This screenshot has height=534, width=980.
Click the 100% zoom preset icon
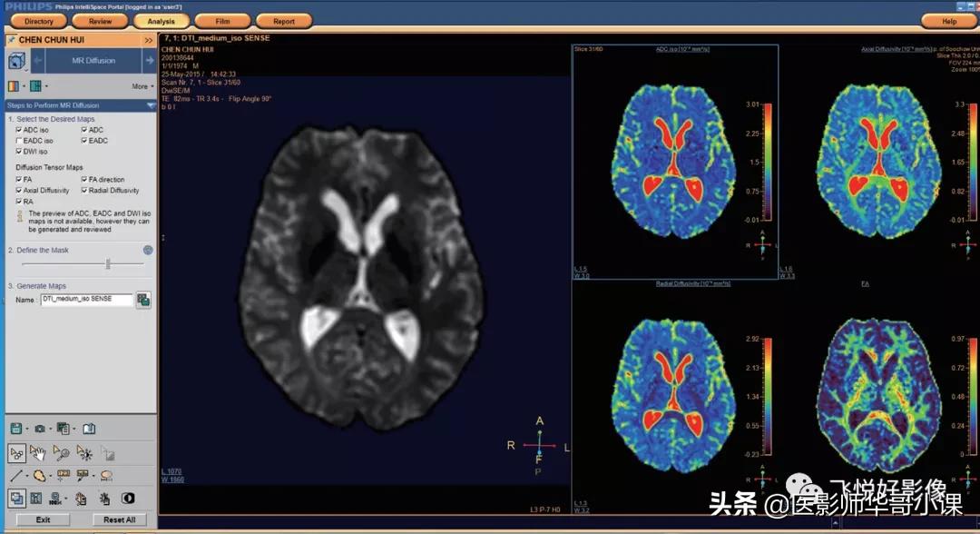coord(55,499)
